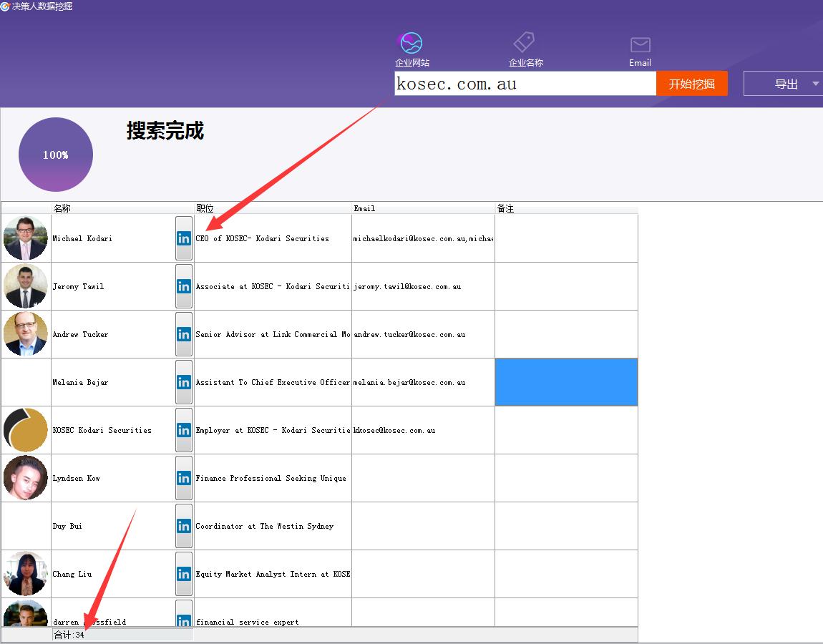This screenshot has width=823, height=644.
Task: Open Jeromy Tawil's LinkedIn icon
Action: pos(184,286)
